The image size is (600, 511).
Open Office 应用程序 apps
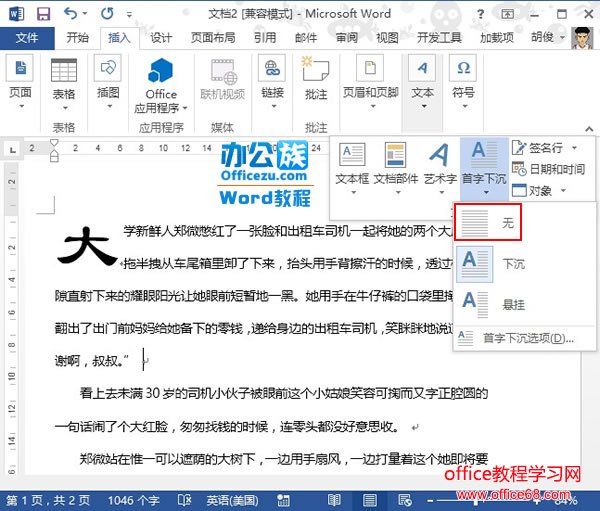[161, 85]
